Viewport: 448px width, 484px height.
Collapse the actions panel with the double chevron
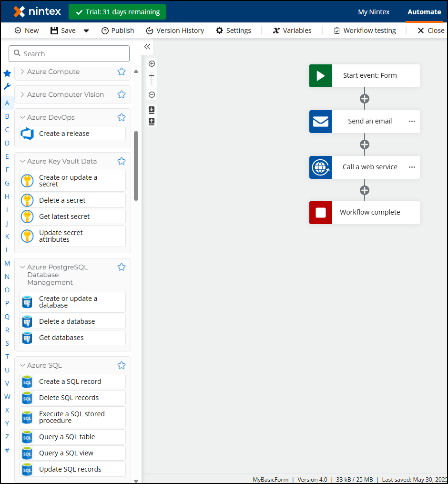[147, 47]
